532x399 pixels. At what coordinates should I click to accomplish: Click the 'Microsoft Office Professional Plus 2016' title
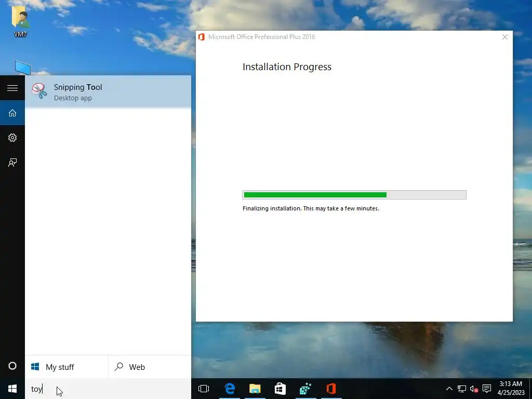(x=262, y=37)
